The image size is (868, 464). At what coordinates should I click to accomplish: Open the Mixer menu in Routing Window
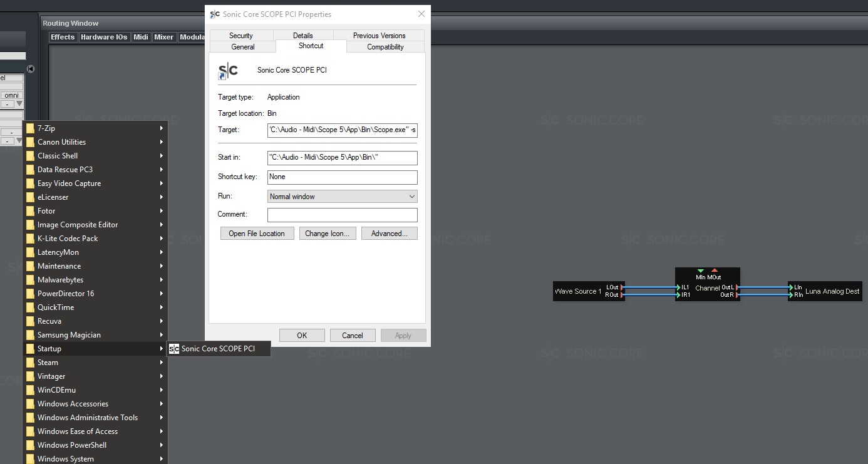click(x=164, y=37)
